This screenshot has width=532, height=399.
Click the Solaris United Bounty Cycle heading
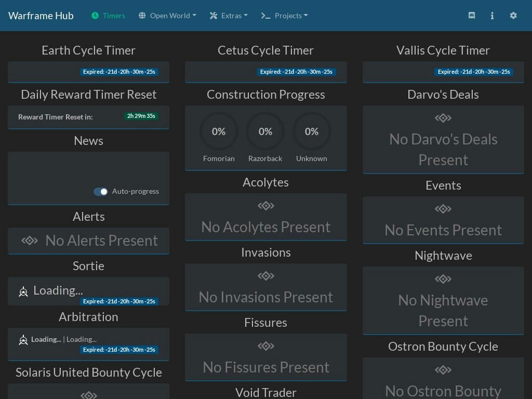coord(88,373)
